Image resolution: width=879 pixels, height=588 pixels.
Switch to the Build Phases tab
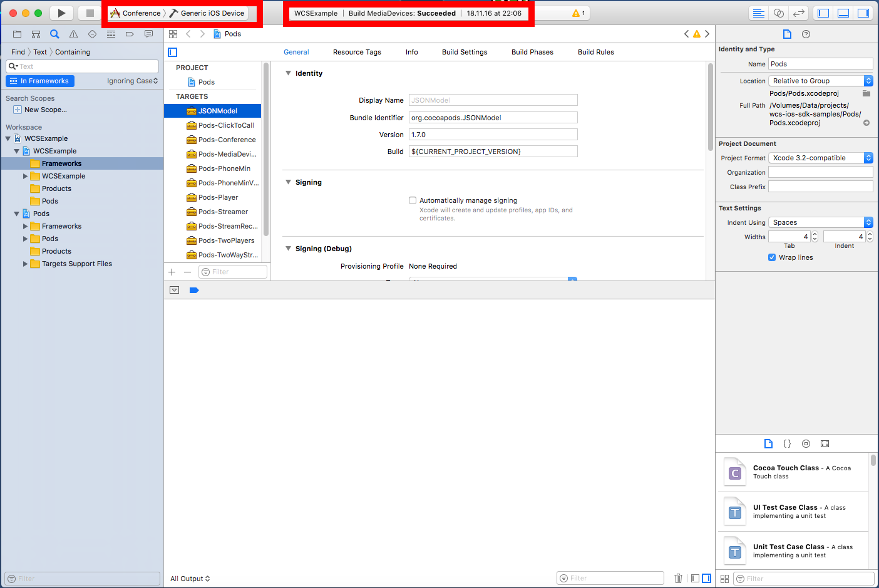click(532, 52)
